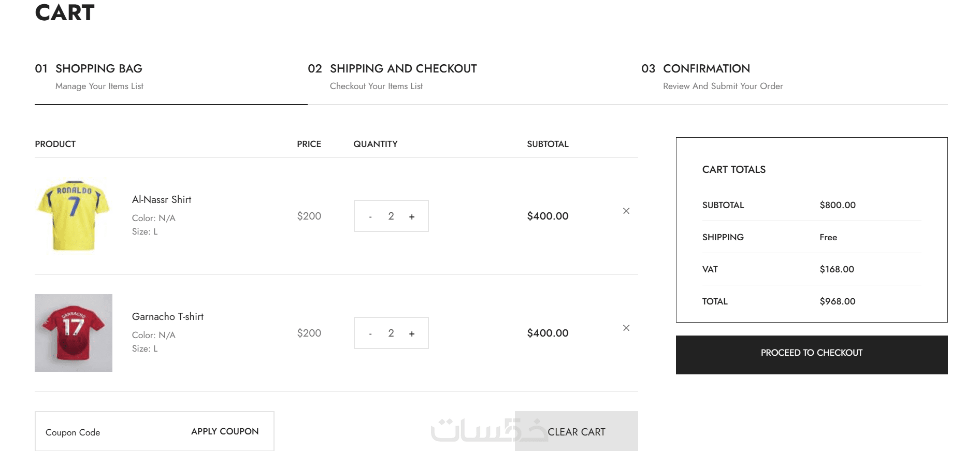Viewport: 980px width, 451px height.
Task: Click the Clear Cart button
Action: click(576, 432)
